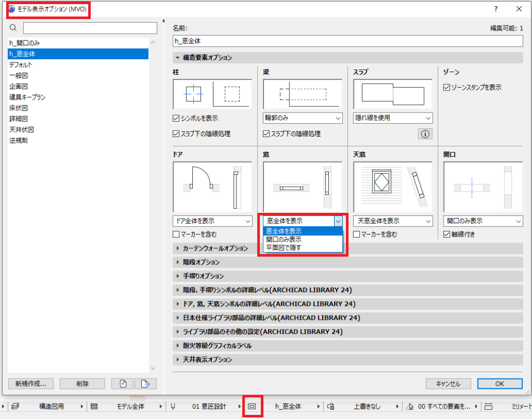The width and height of the screenshot is (532, 419).
Task: Select 開口のみ表示 in the window dropdown list
Action: click(303, 240)
